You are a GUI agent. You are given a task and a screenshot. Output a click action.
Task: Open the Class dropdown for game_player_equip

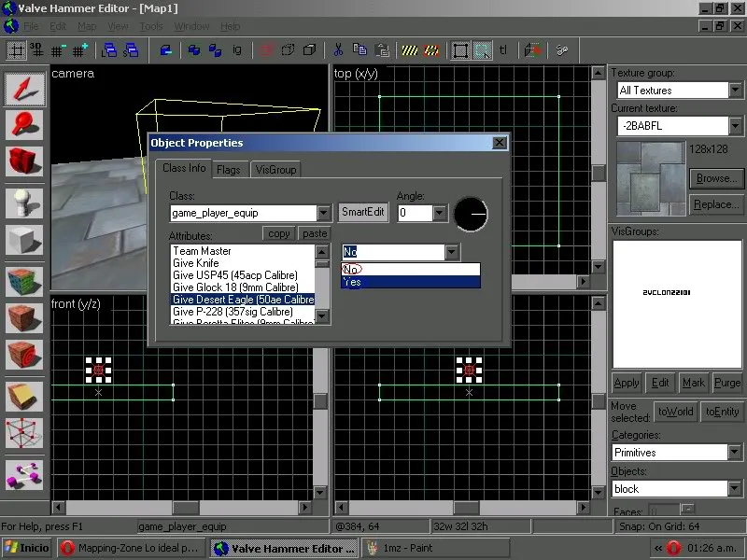[x=323, y=214]
